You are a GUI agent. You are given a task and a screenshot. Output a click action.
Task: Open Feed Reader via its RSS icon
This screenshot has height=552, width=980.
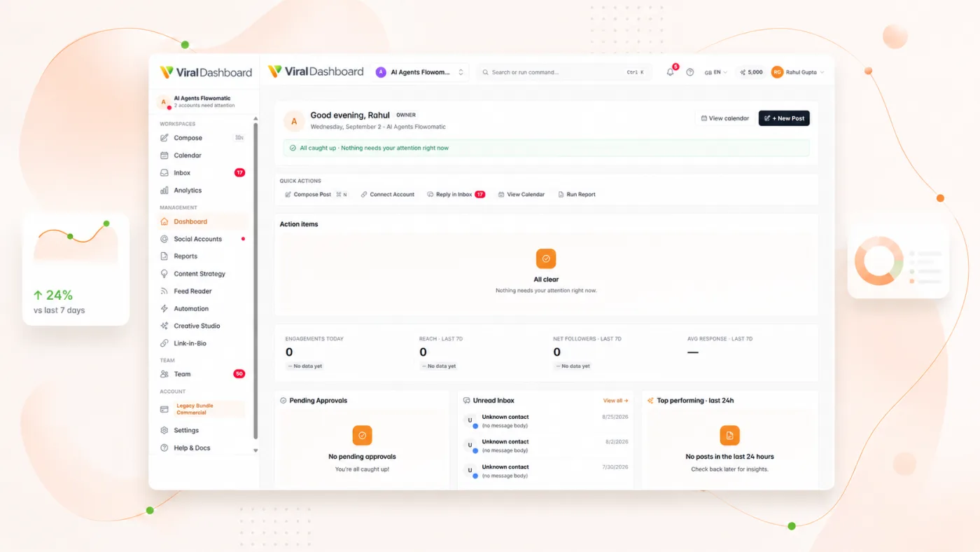164,291
